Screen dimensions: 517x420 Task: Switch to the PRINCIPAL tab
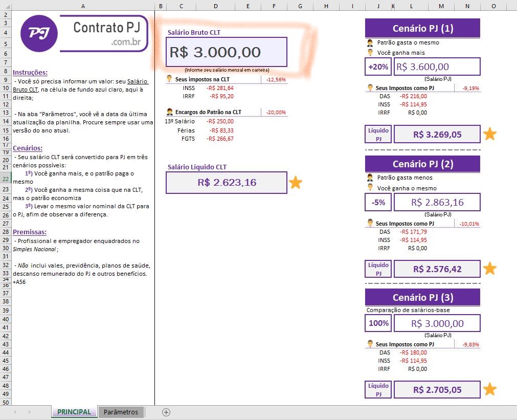click(x=74, y=412)
